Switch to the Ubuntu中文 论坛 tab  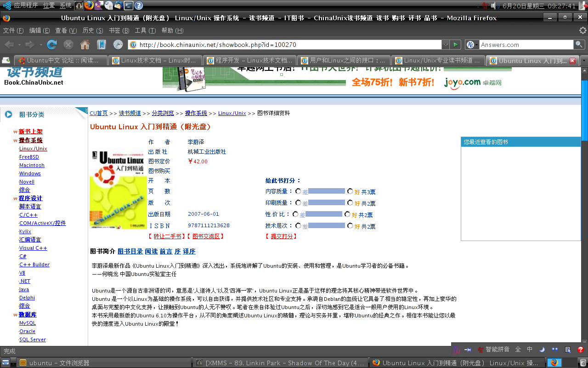pos(61,61)
